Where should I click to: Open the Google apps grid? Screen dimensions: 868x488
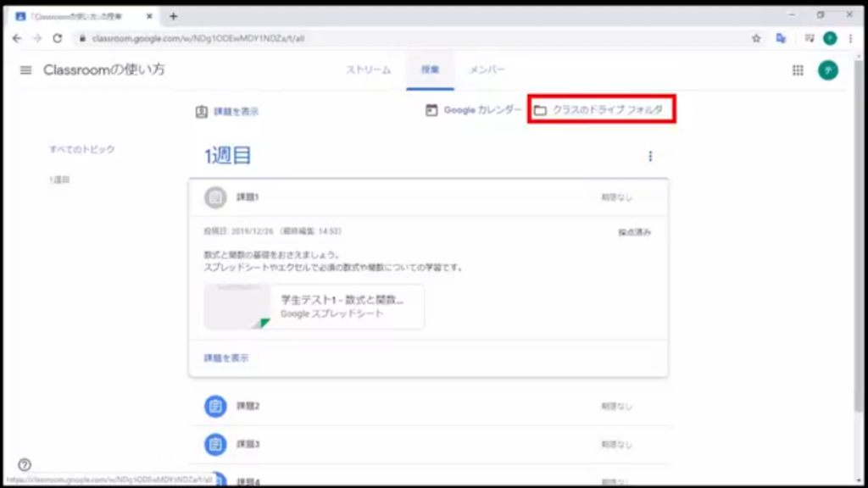(798, 70)
